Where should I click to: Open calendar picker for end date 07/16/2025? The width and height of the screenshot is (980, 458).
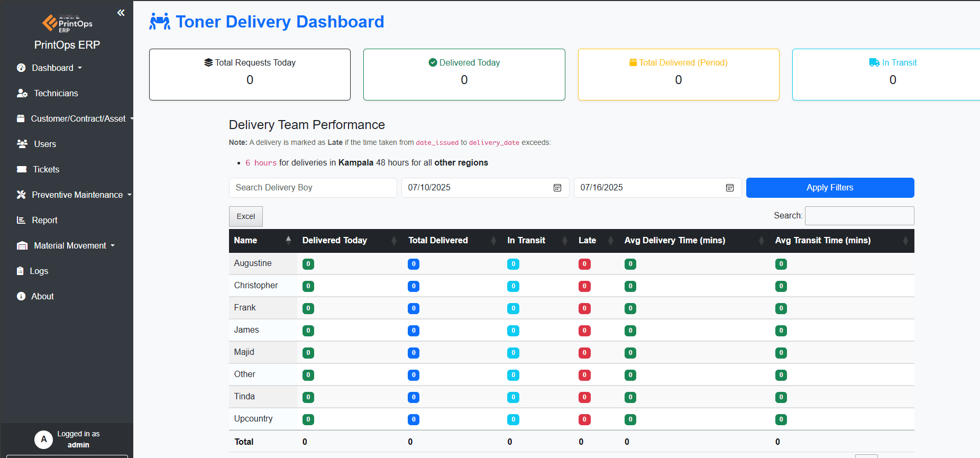coord(730,188)
